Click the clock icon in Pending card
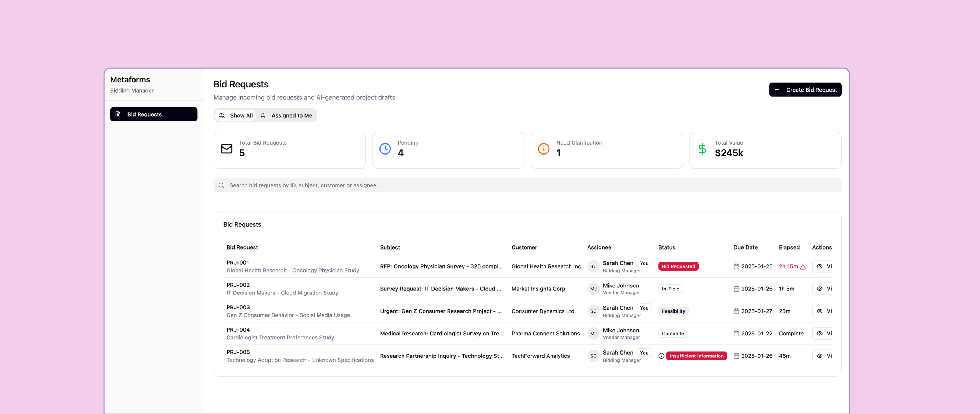Screen dimensions: 980x414 pyautogui.click(x=385, y=149)
